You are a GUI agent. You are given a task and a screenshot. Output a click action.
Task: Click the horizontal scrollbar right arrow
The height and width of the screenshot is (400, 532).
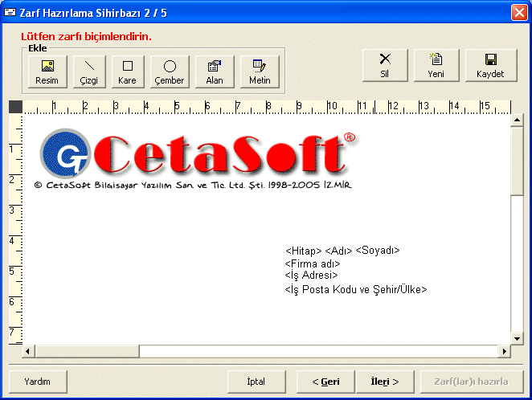point(504,351)
